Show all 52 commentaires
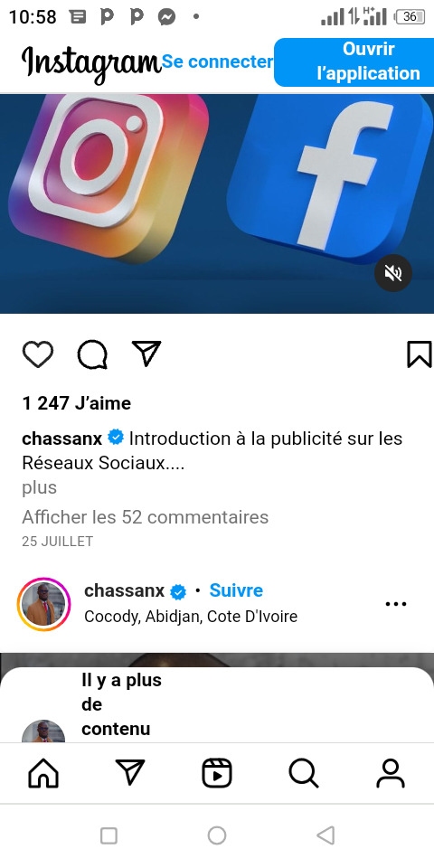The width and height of the screenshot is (434, 868). pyautogui.click(x=145, y=517)
